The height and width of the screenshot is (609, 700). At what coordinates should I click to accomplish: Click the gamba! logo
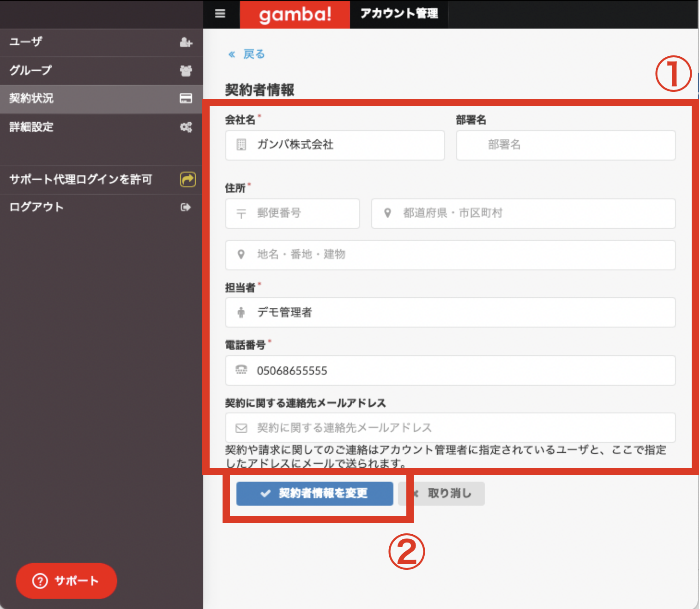295,14
